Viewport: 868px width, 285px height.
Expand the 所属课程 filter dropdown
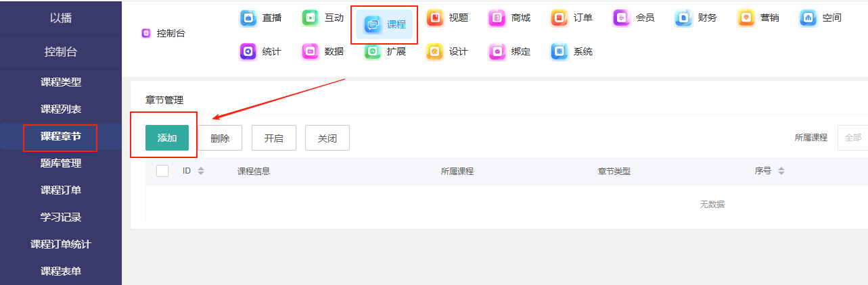[x=852, y=138]
